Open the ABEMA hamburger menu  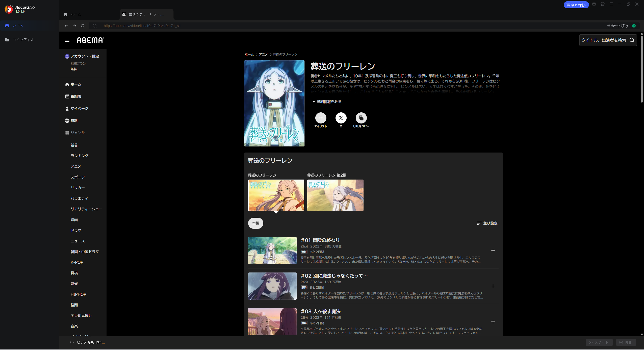[67, 40]
